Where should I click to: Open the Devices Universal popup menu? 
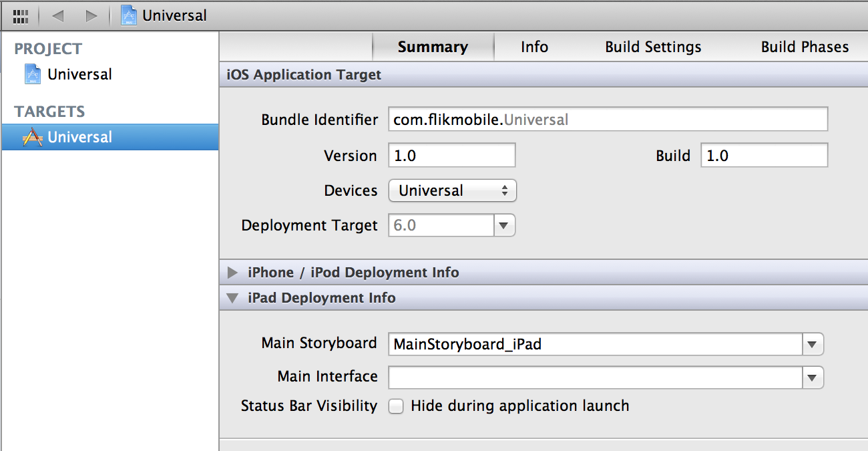tap(453, 191)
